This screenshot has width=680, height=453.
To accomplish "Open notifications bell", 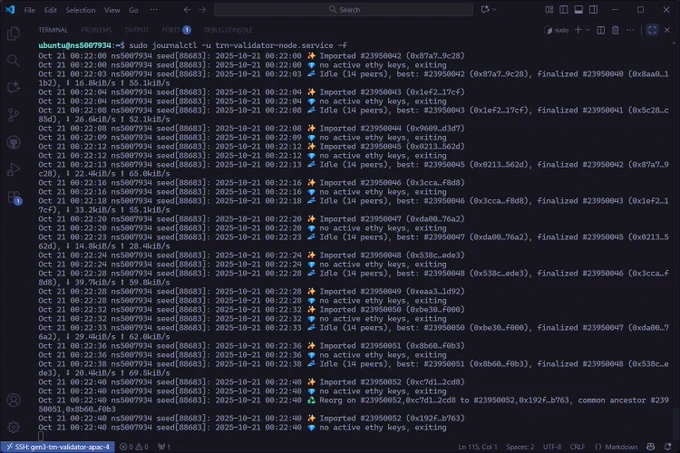I will (x=667, y=447).
